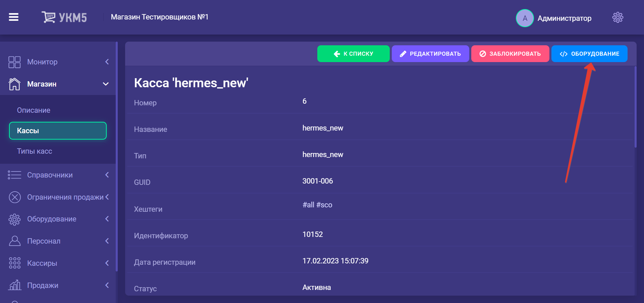Image resolution: width=644 pixels, height=303 pixels.
Task: Expand the Персонал chevron
Action: [107, 241]
